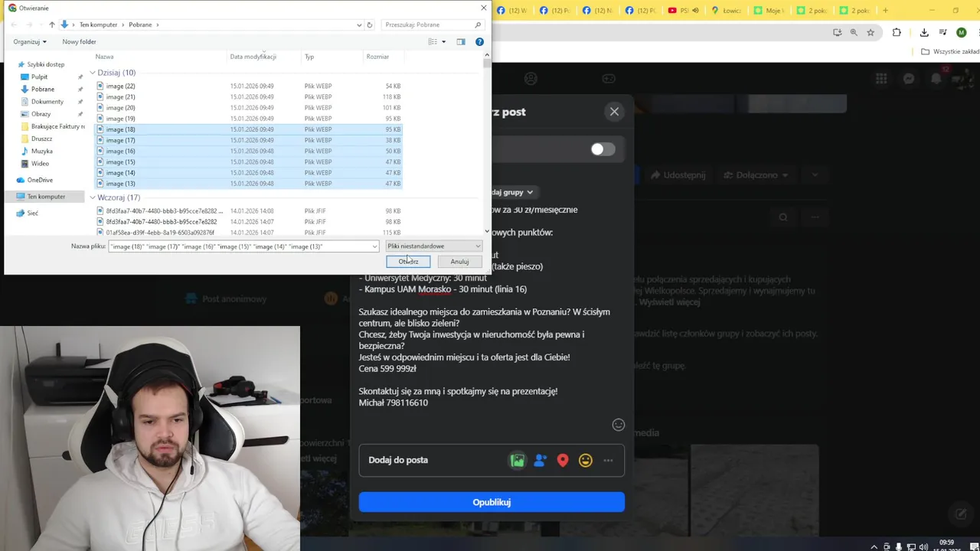980x551 pixels.
Task: Collapse the Wczoraj (17) group
Action: point(93,197)
